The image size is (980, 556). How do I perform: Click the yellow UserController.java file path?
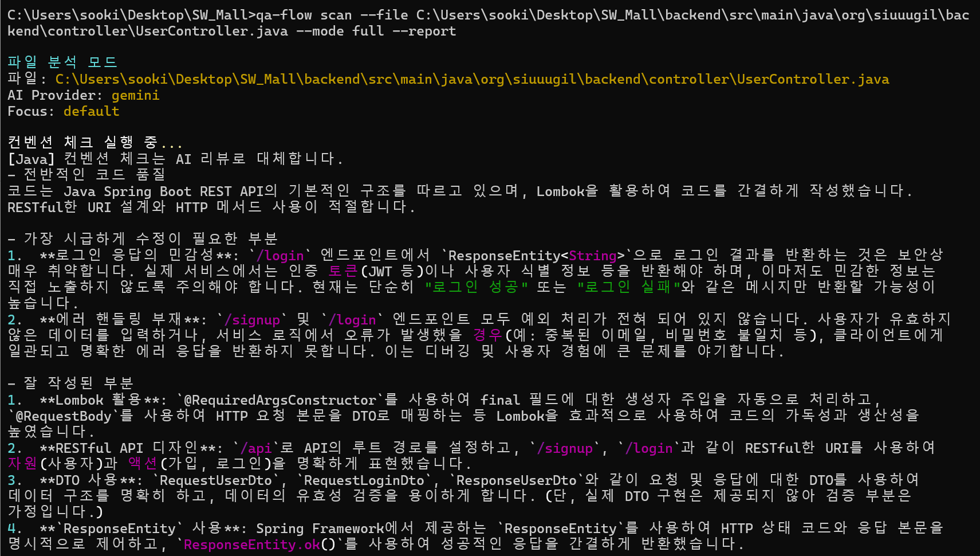tap(472, 79)
